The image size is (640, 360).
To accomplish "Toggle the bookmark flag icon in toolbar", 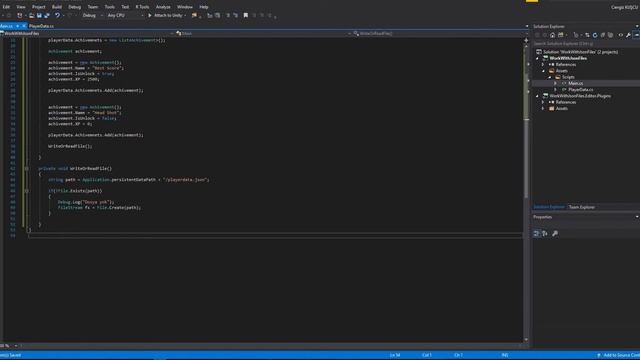I will (x=246, y=16).
